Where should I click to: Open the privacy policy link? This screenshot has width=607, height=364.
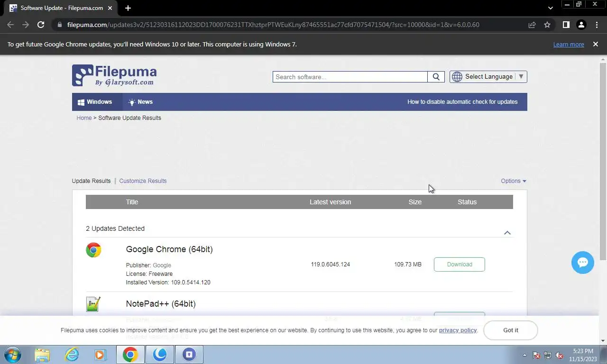pos(458,330)
